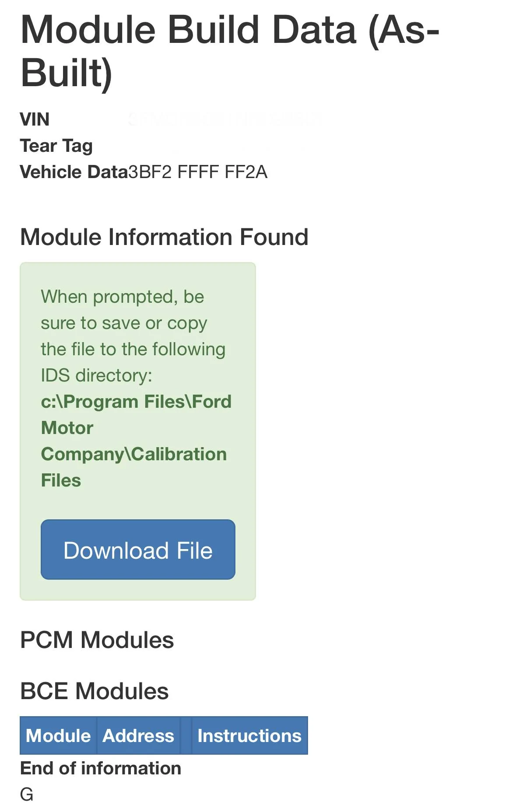Click the blank column header before Instructions
512x812 pixels.
click(186, 735)
